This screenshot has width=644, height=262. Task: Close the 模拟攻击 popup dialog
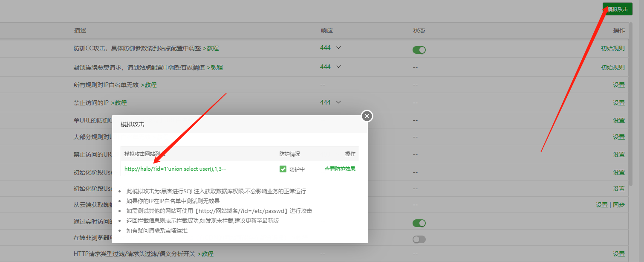click(367, 116)
